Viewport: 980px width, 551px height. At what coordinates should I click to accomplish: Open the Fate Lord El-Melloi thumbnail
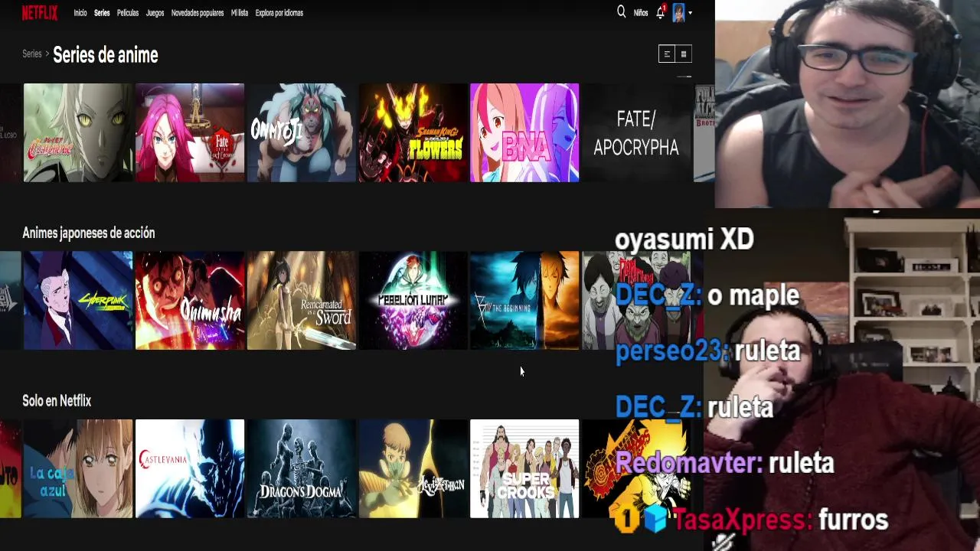click(x=190, y=133)
